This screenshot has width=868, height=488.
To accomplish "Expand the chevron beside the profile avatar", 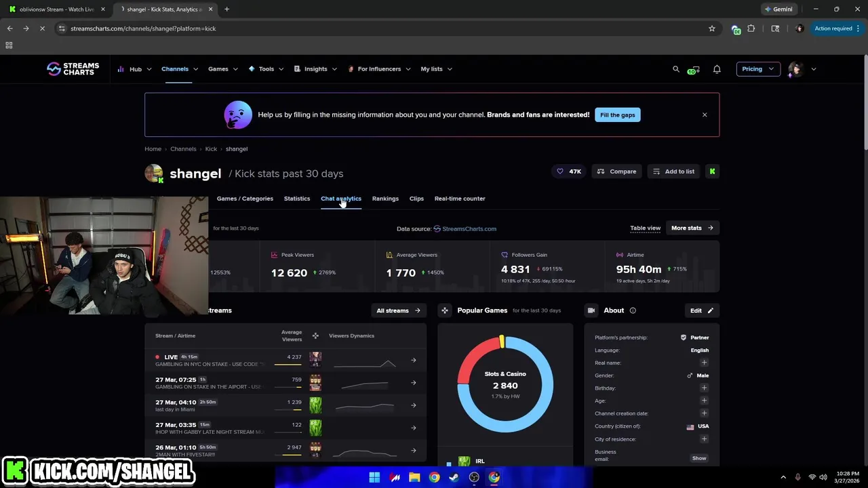I will [814, 69].
